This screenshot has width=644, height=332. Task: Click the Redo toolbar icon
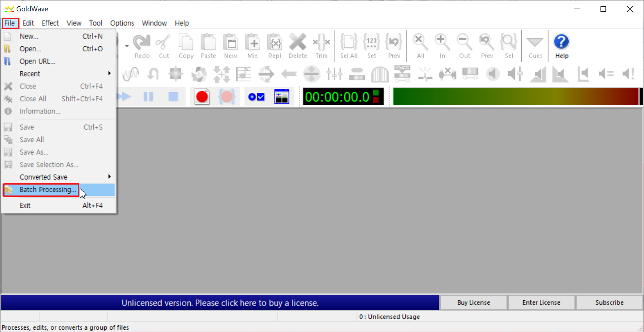(x=142, y=46)
